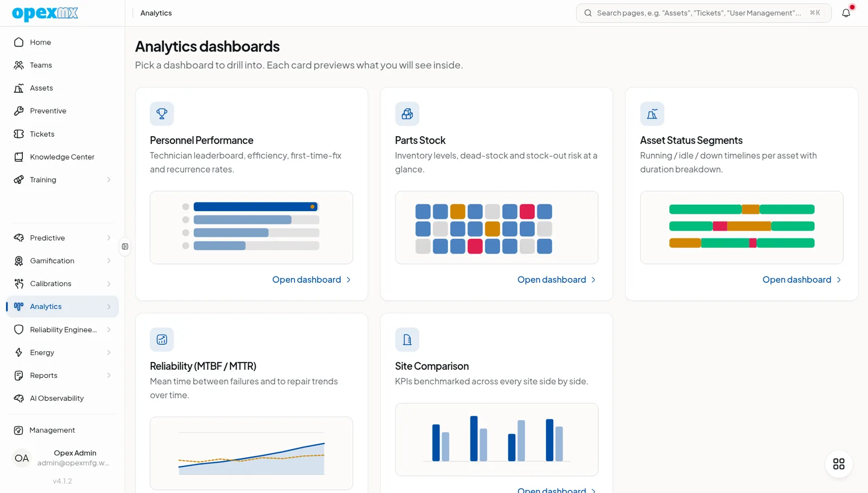
Task: Expand the Analytics submenu chevron
Action: (x=109, y=306)
